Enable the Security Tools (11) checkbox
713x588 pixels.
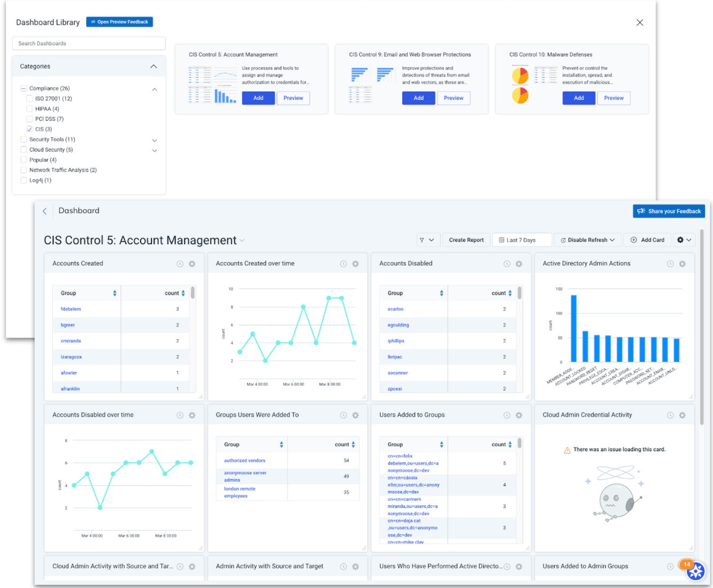point(23,140)
